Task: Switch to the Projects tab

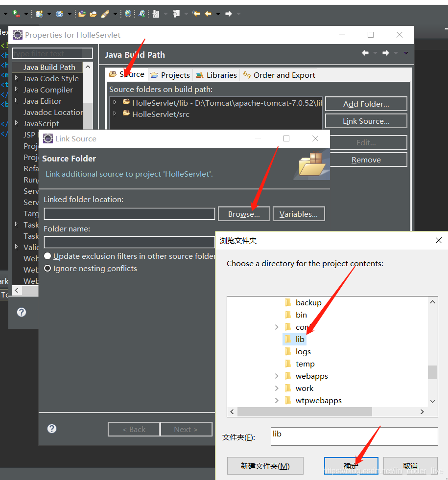Action: pos(170,75)
